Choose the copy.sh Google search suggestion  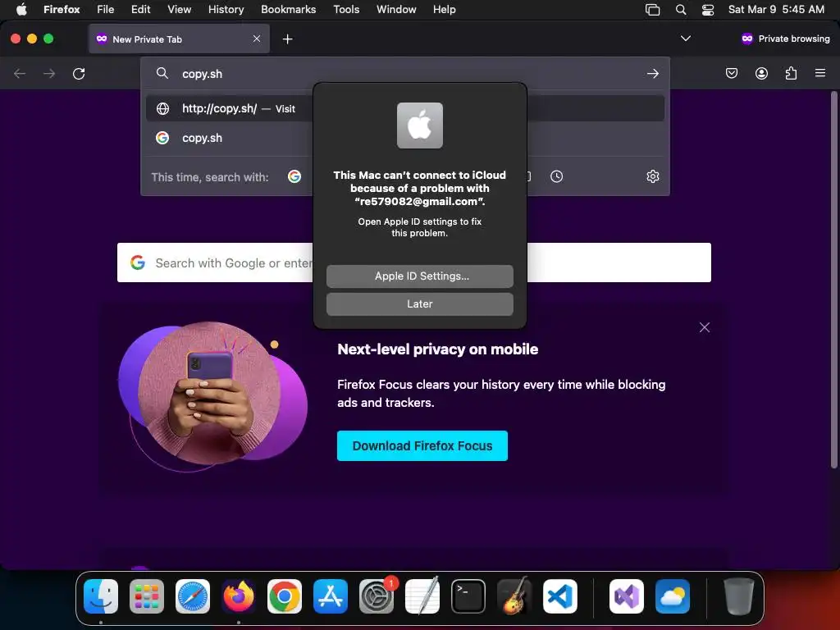tap(405, 138)
